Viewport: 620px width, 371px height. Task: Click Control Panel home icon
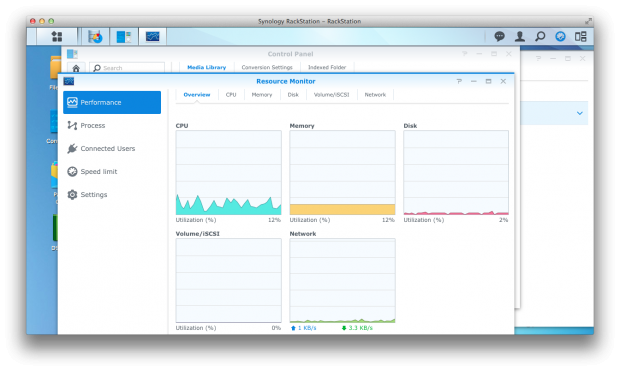click(76, 68)
